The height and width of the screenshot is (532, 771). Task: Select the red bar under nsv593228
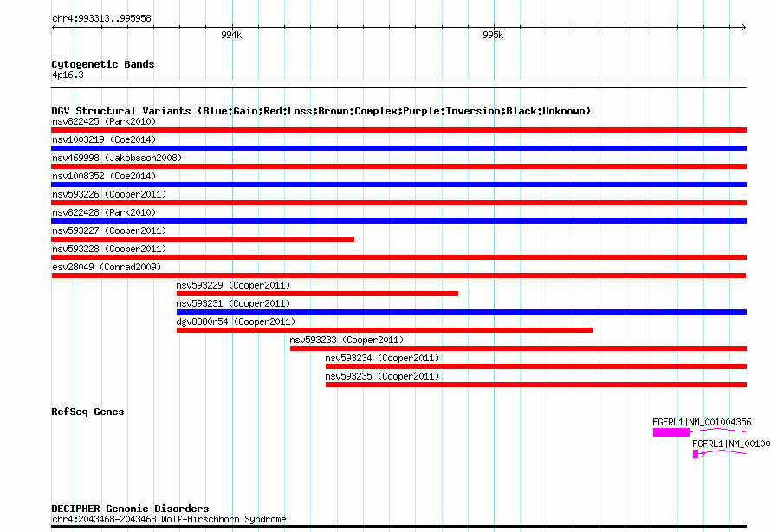coord(398,257)
